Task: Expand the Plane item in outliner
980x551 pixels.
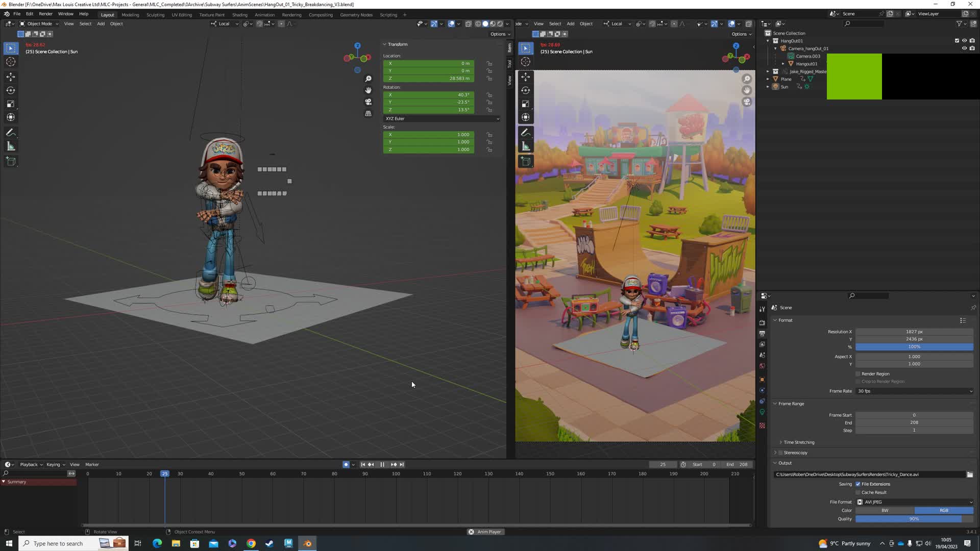Action: coord(768,79)
